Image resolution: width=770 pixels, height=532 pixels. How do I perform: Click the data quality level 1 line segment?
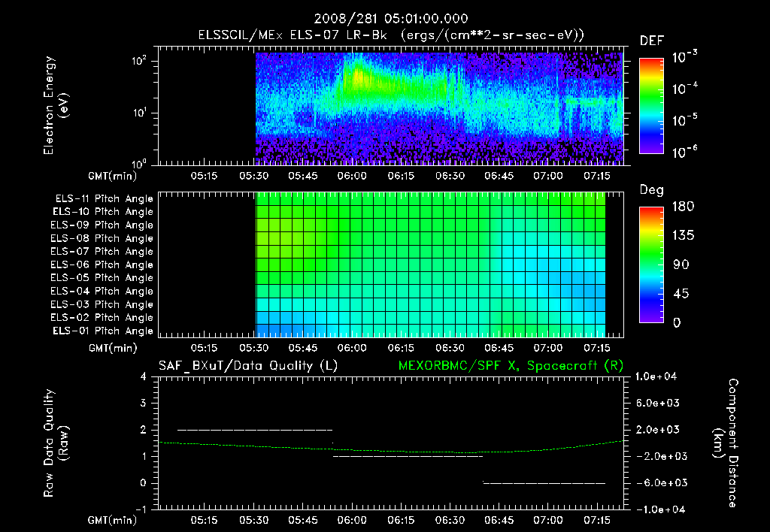[408, 456]
